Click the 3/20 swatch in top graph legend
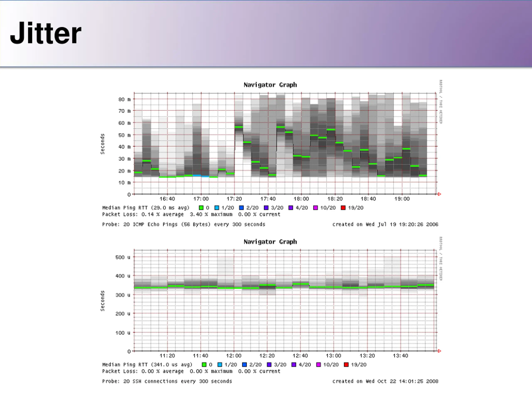This screenshot has width=532, height=399. (266, 208)
